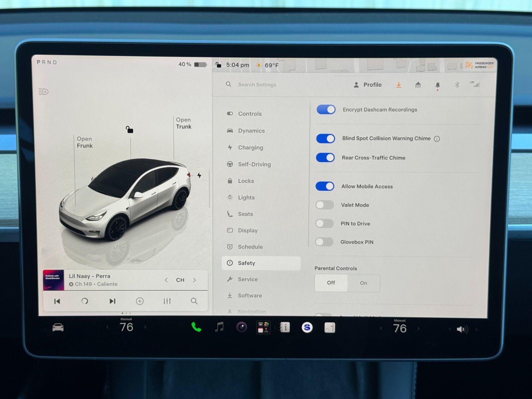Tap the unlock padlock above the car

(129, 129)
